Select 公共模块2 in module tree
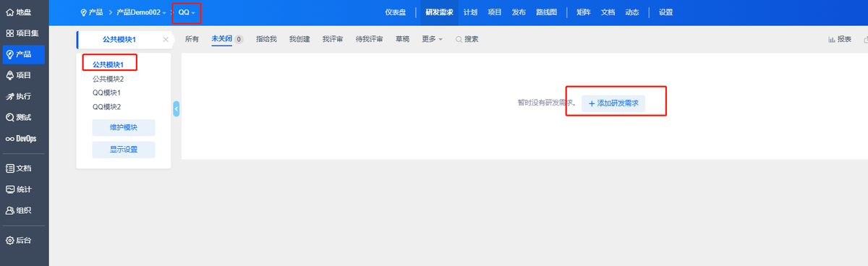This screenshot has width=868, height=266. (x=108, y=79)
